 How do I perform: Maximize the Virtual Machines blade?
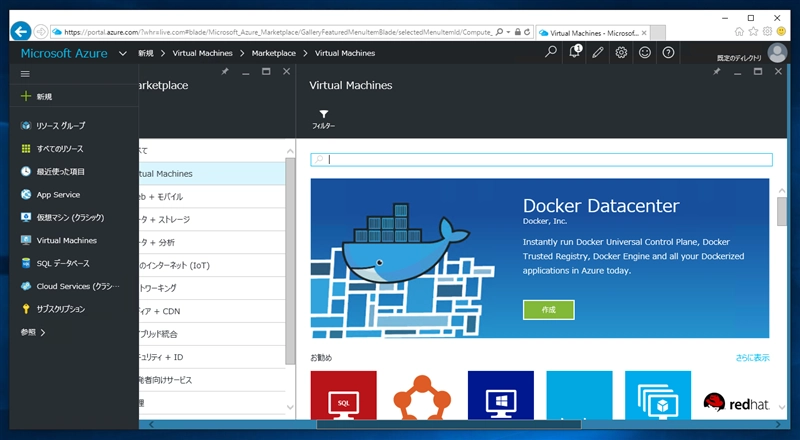point(758,71)
